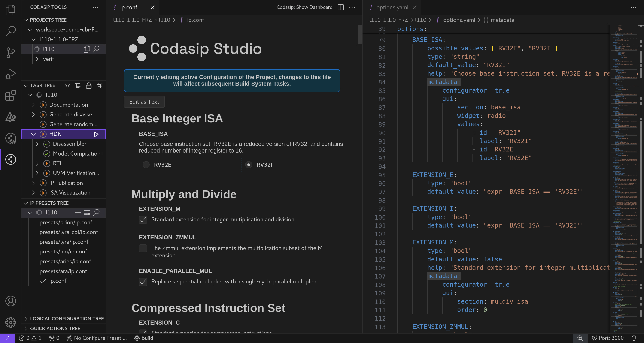Open ip.conf editor more actions
This screenshot has width=644, height=343.
352,7
